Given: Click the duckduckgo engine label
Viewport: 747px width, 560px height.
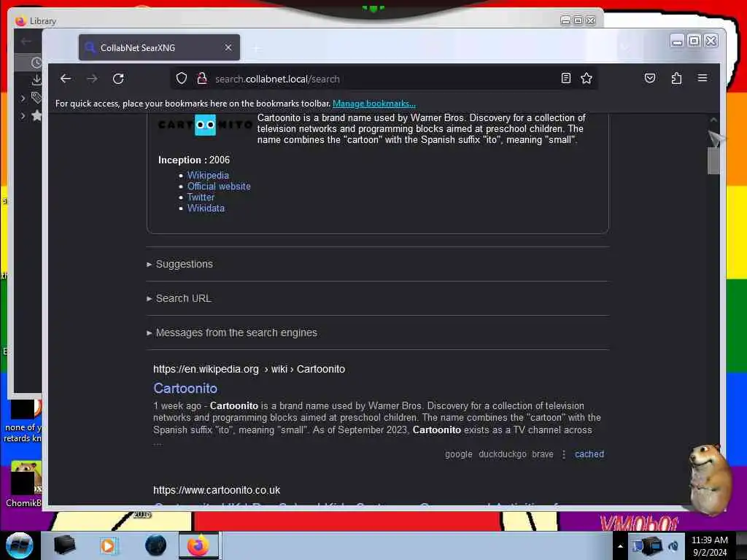Looking at the screenshot, I should tap(502, 454).
